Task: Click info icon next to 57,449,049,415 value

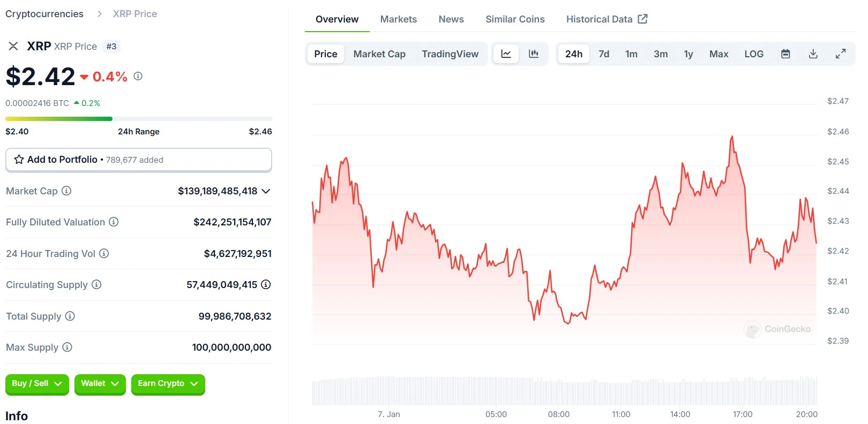Action: coord(266,284)
